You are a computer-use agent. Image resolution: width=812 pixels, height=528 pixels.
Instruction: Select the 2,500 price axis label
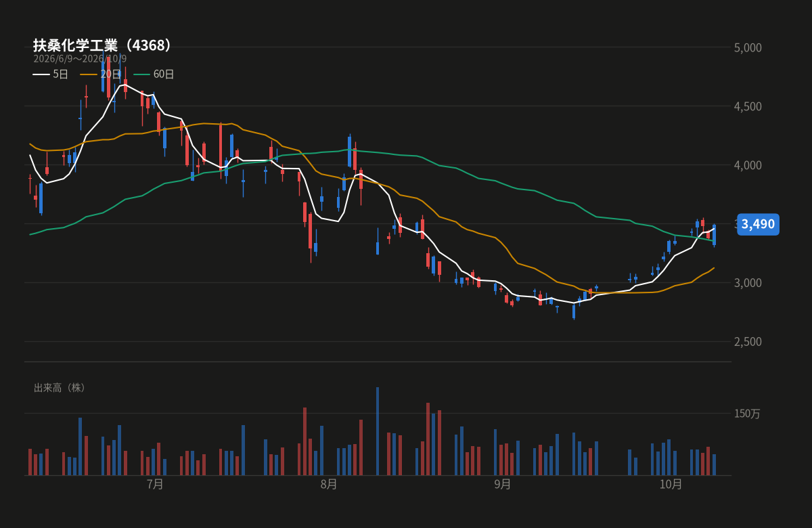(748, 341)
